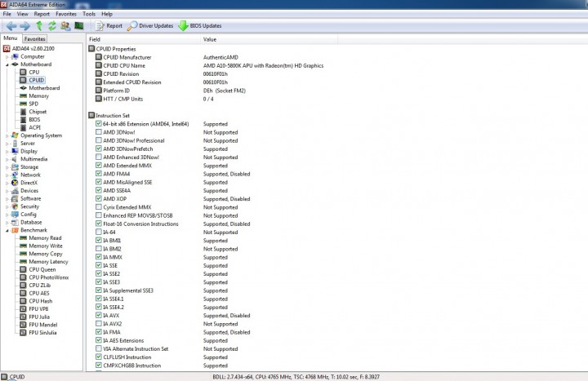The height and width of the screenshot is (381, 588).
Task: Toggle the VIA Alternate Instruction Set checkbox
Action: click(99, 348)
